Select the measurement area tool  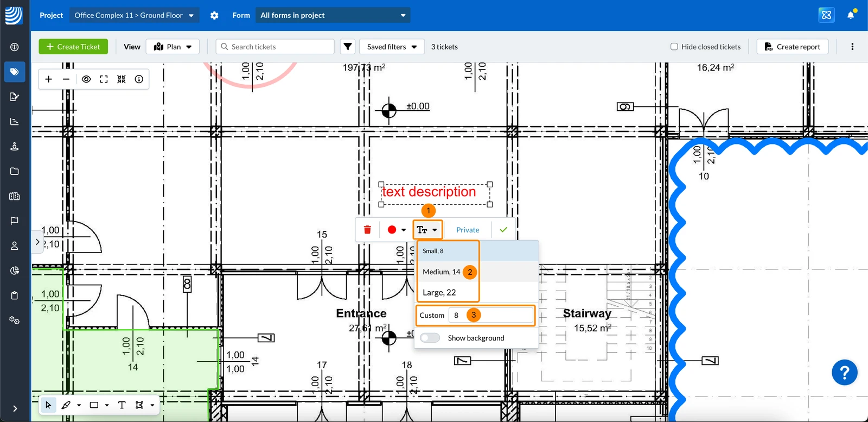(x=139, y=405)
